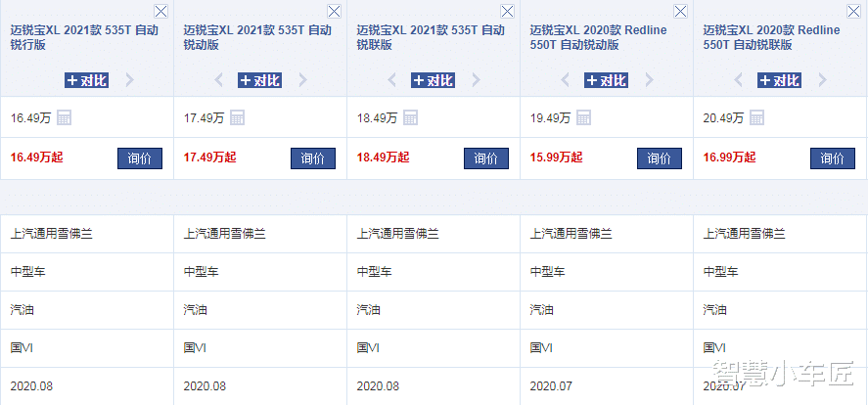Move Redline 550T 自动锐动版 column left with arrow
The width and height of the screenshot is (868, 405).
(566, 80)
